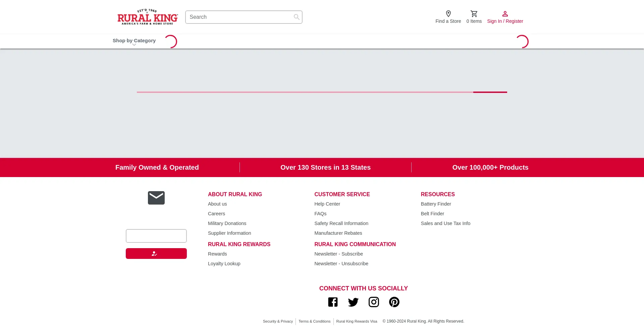Click Newsletter - Unsubscribe link

tap(341, 264)
